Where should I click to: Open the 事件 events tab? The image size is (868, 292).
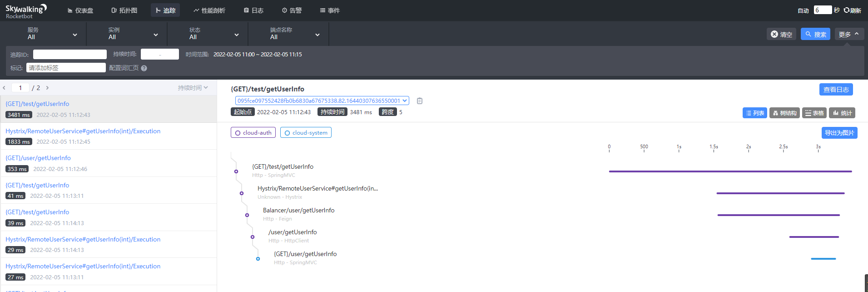tap(330, 10)
